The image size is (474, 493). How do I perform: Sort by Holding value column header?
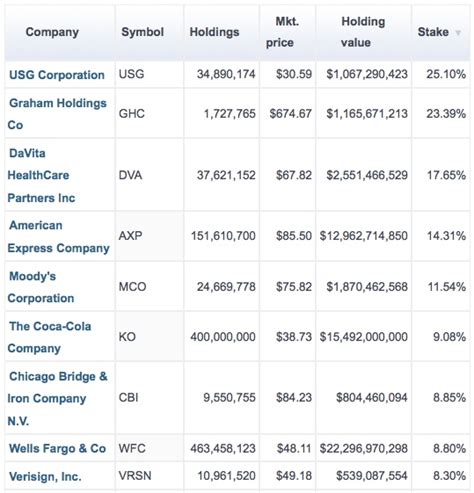point(363,32)
